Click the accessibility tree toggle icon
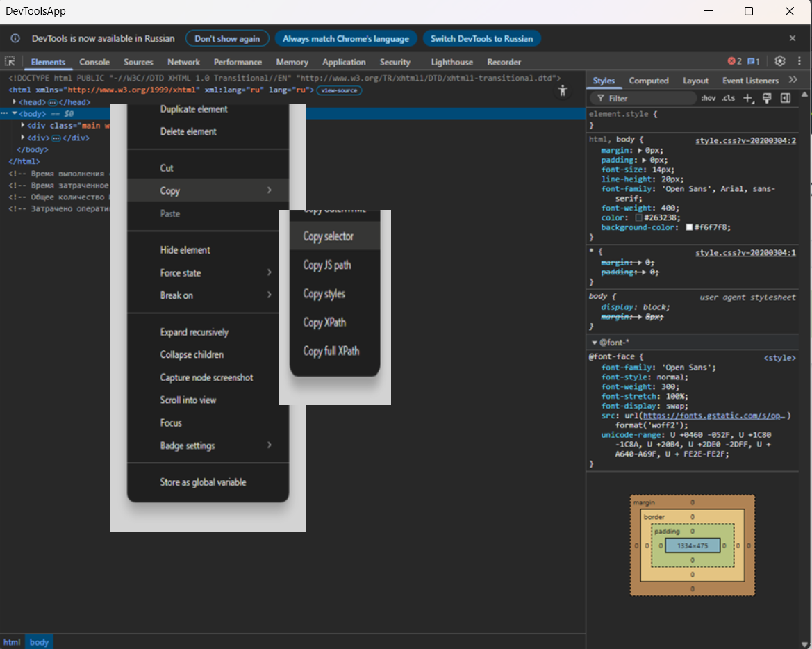Screen dimensions: 812x649 (563, 91)
